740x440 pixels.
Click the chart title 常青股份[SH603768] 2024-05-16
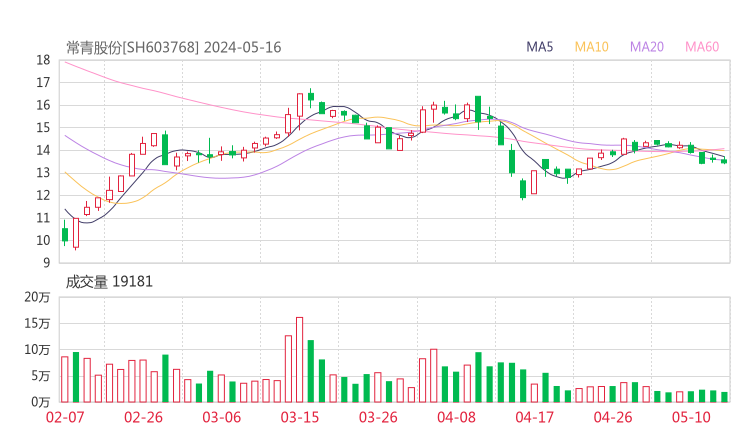point(174,48)
